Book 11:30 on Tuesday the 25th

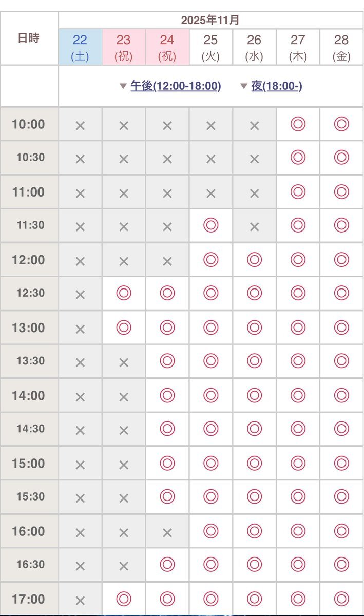[210, 225]
